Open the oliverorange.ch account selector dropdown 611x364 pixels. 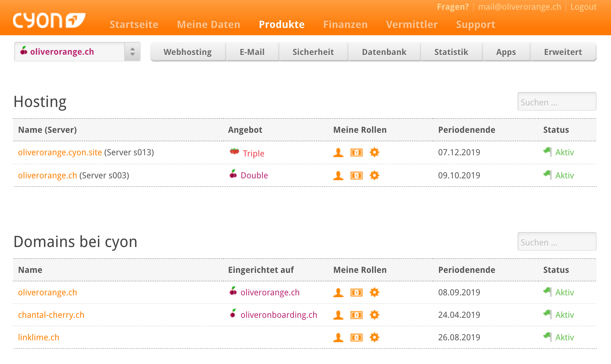77,52
